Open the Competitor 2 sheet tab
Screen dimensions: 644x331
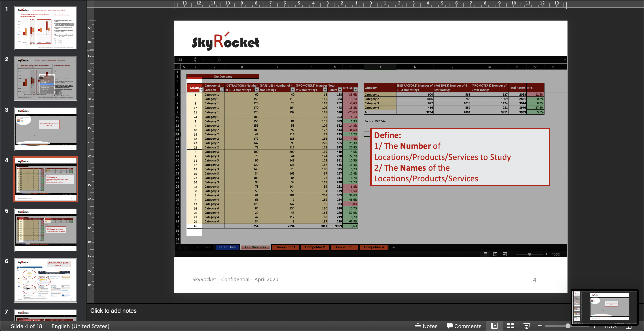coord(315,247)
